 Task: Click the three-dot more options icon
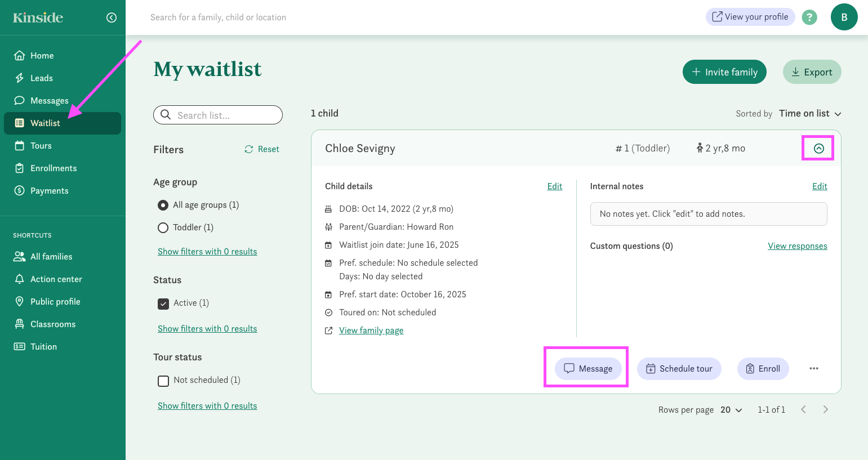[813, 369]
